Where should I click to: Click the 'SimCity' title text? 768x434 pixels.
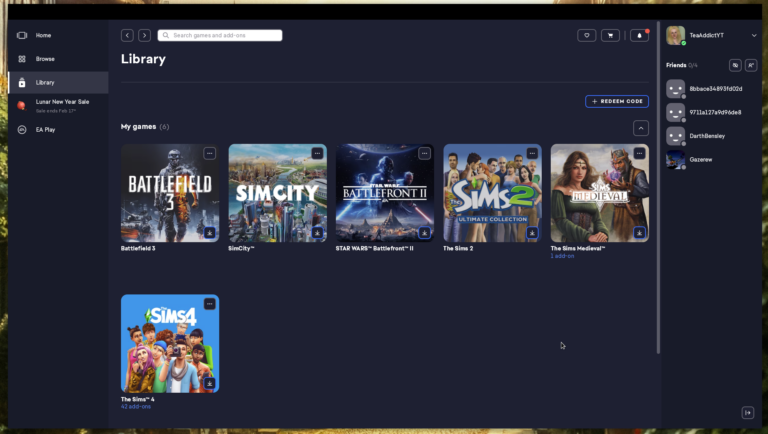pos(241,248)
